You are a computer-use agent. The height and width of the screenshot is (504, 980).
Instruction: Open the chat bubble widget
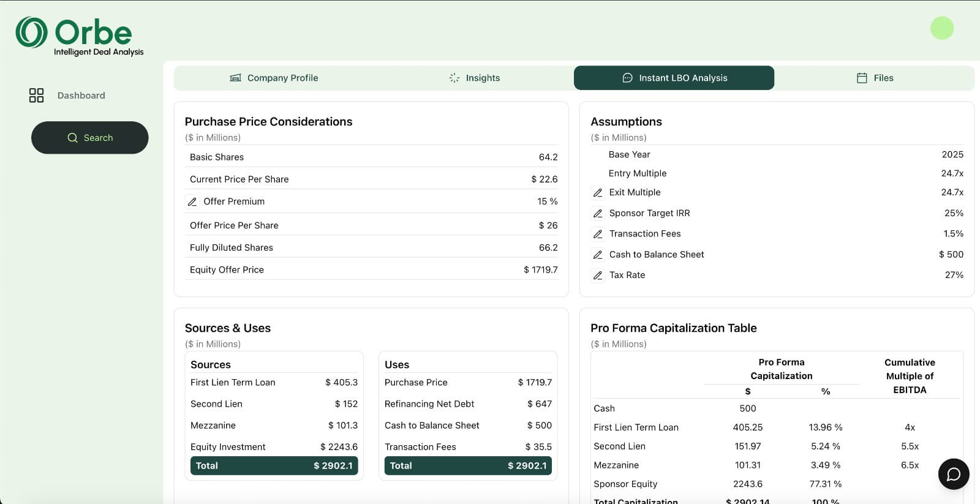[x=953, y=474]
